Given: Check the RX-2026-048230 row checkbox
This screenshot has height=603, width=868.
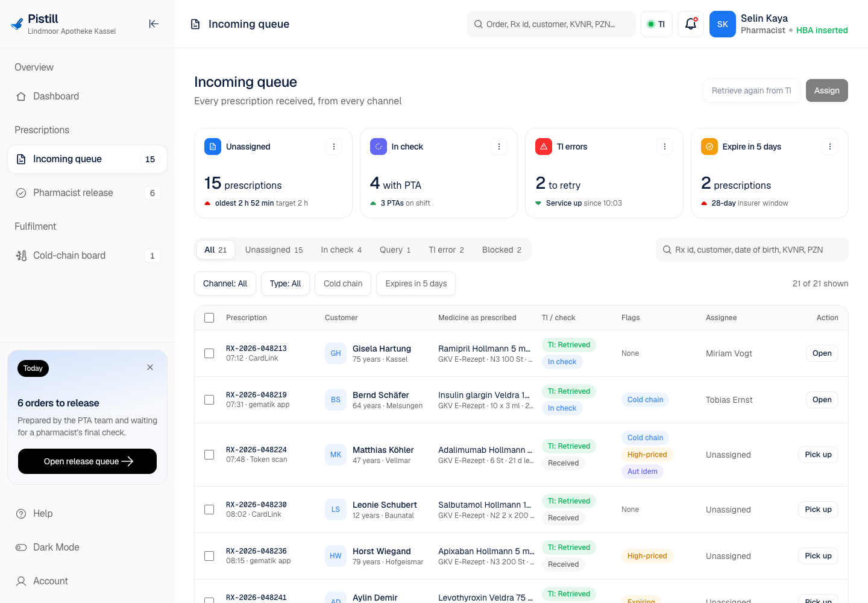Looking at the screenshot, I should pos(209,510).
